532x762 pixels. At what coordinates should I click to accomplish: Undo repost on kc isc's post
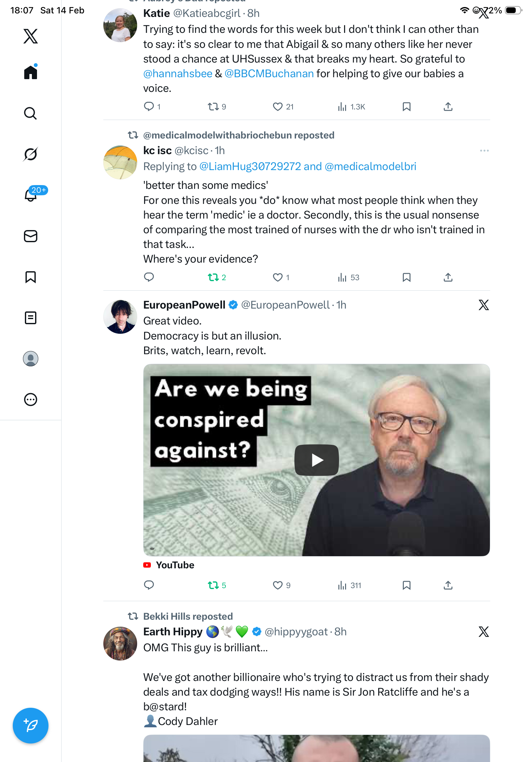pyautogui.click(x=213, y=277)
